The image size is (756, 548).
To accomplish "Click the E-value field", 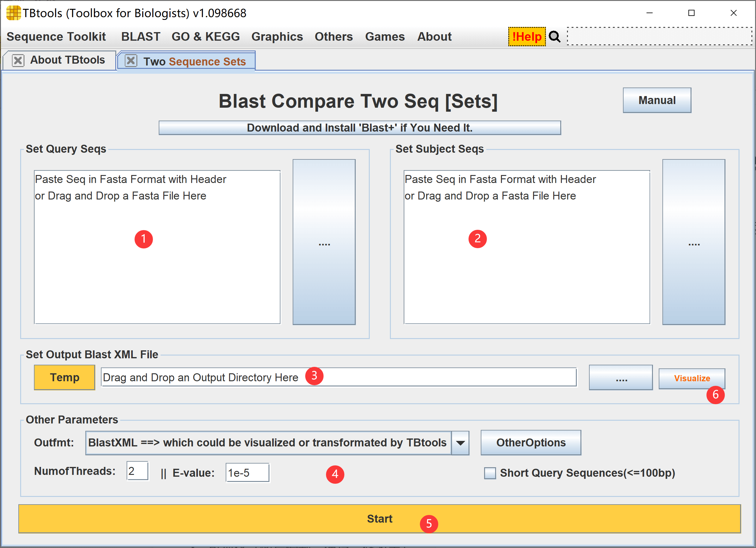I will pyautogui.click(x=247, y=473).
